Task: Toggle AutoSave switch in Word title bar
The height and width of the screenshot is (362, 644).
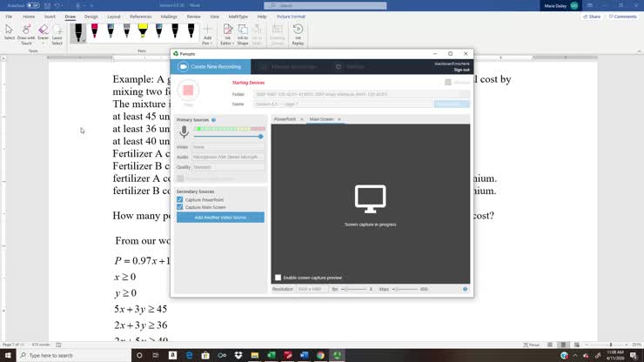Action: pos(33,6)
